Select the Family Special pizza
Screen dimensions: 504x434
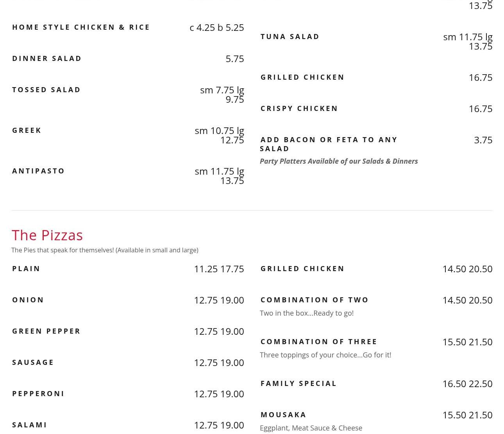(x=298, y=384)
